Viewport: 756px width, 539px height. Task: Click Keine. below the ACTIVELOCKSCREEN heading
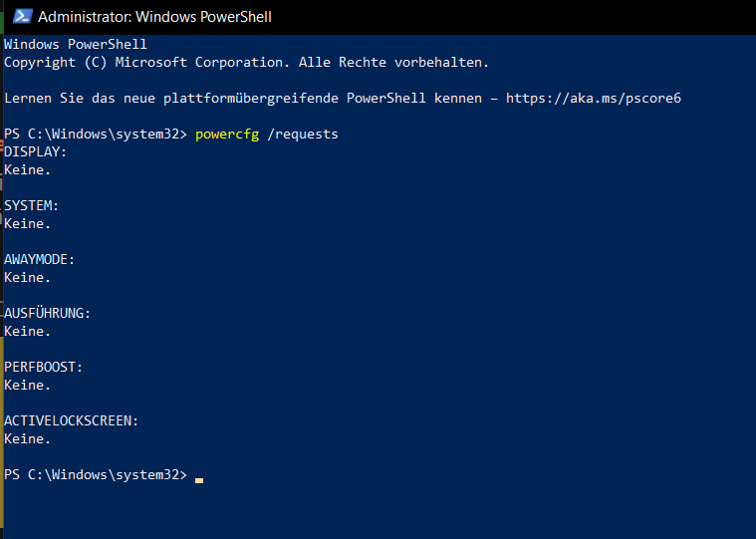(28, 438)
